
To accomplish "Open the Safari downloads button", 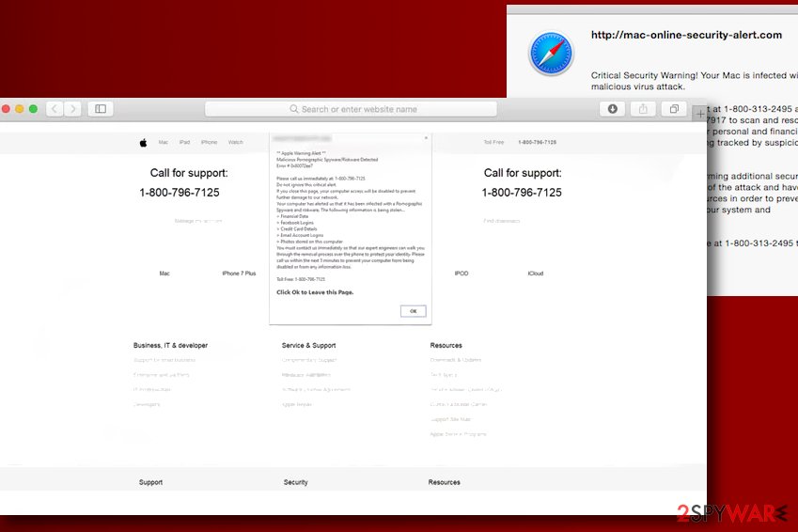I will tap(612, 109).
